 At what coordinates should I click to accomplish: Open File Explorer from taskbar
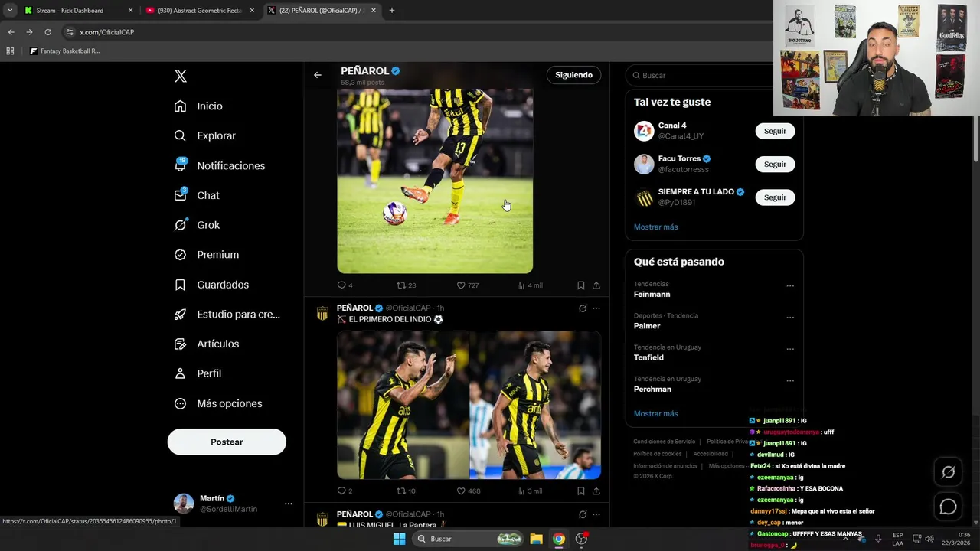pos(537,539)
